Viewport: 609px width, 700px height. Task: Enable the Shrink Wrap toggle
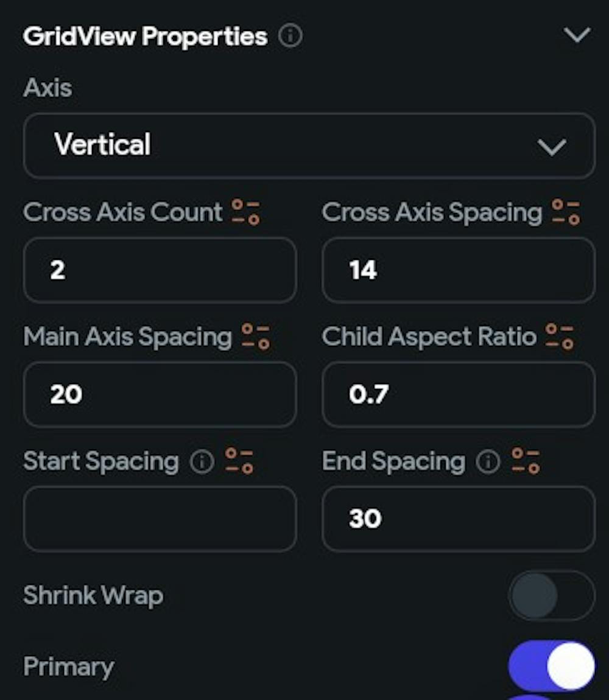point(551,595)
